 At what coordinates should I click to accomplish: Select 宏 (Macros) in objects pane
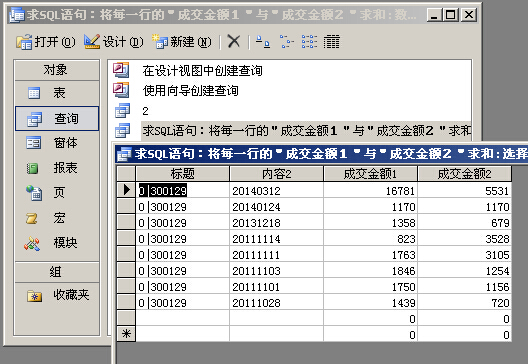coord(57,218)
